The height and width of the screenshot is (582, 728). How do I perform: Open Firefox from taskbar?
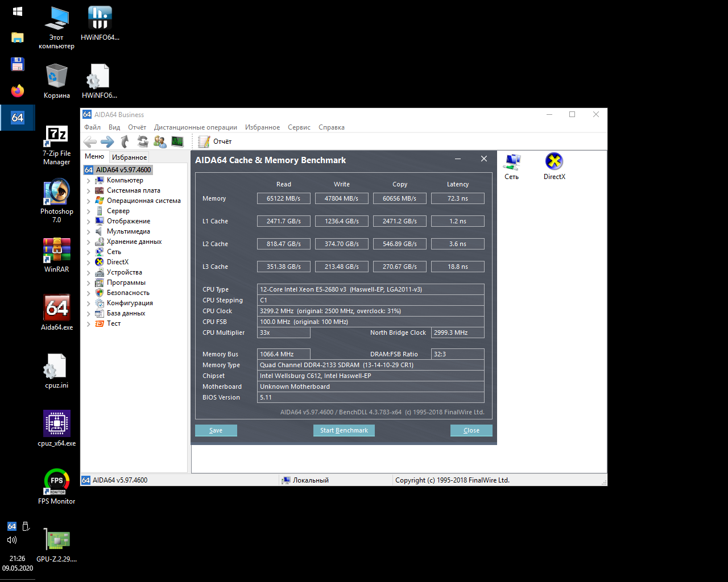pyautogui.click(x=18, y=91)
